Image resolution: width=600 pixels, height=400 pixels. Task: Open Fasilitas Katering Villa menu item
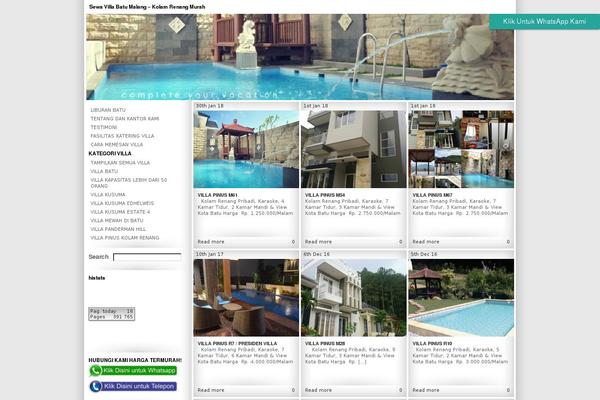coord(122,136)
